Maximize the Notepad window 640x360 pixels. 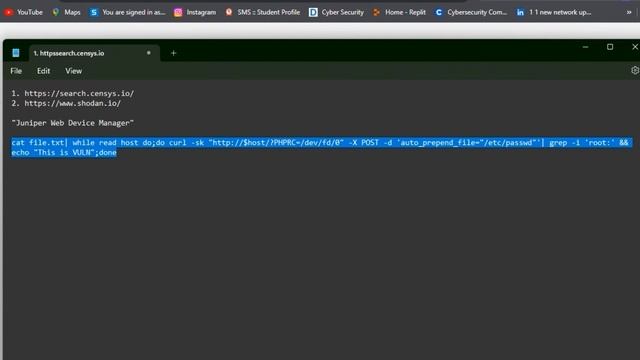(610, 47)
